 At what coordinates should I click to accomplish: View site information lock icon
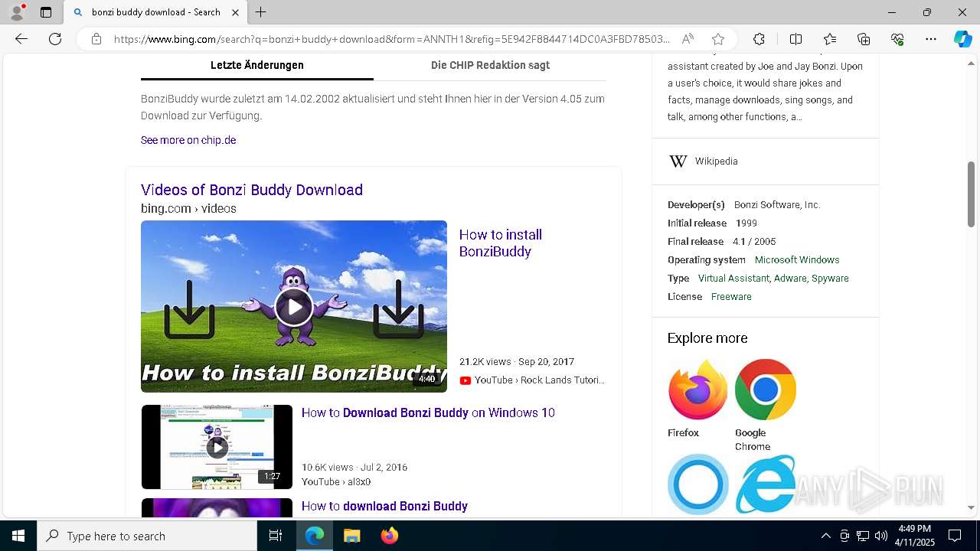coord(96,39)
